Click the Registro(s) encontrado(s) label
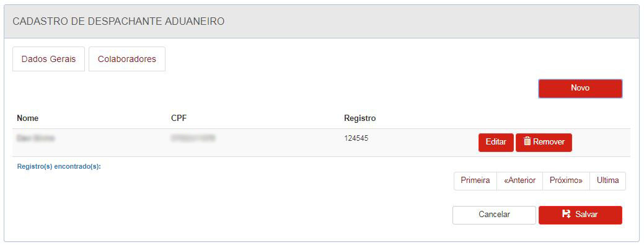 point(59,167)
